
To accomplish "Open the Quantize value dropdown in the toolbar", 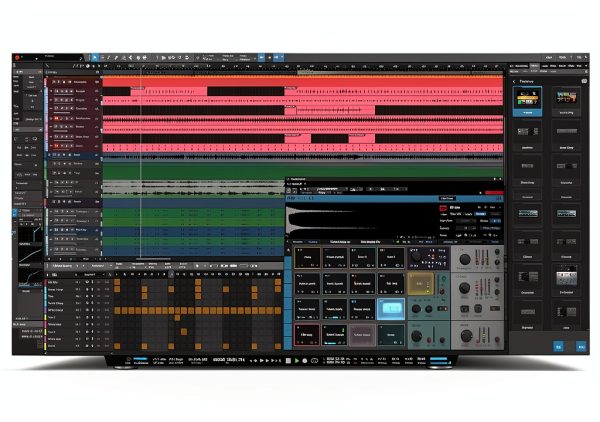I will point(211,57).
